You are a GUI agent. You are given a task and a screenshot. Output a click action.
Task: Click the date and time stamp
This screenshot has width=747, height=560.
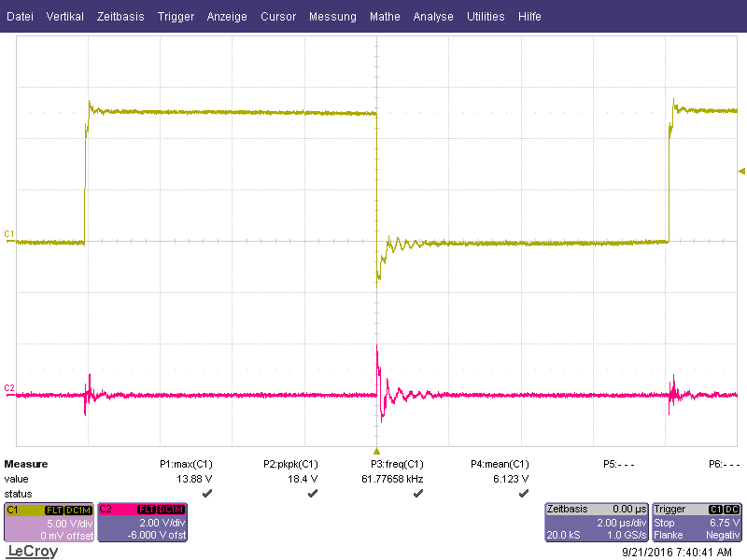tap(676, 553)
